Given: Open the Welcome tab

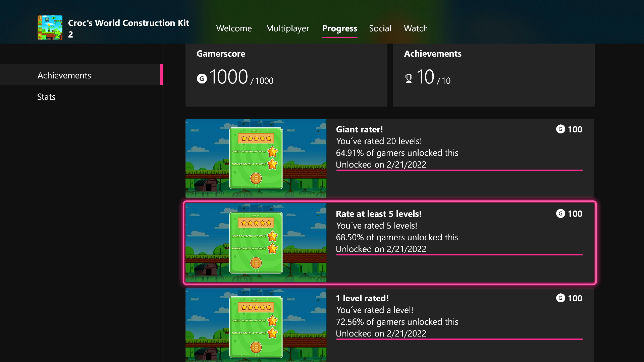Looking at the screenshot, I should click(x=234, y=28).
